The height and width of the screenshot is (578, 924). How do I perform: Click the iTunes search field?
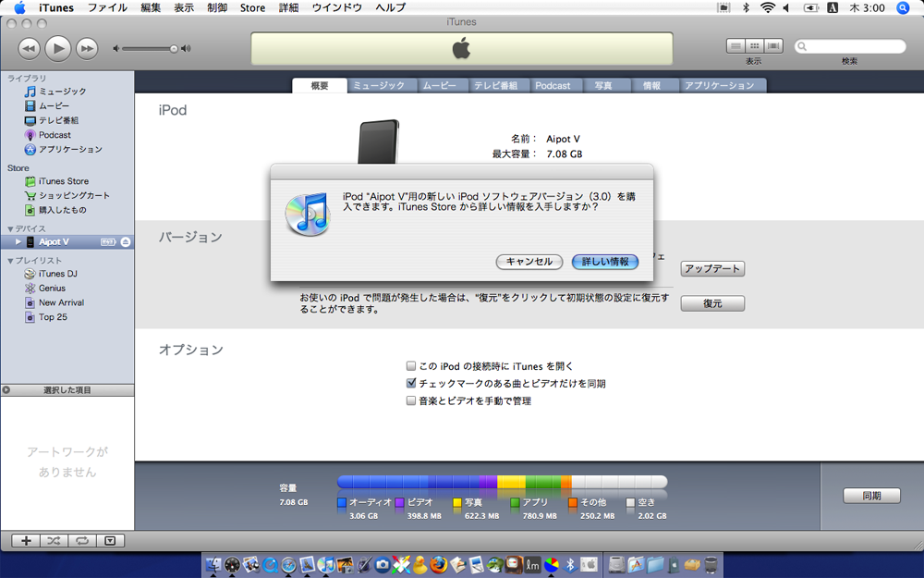(850, 46)
